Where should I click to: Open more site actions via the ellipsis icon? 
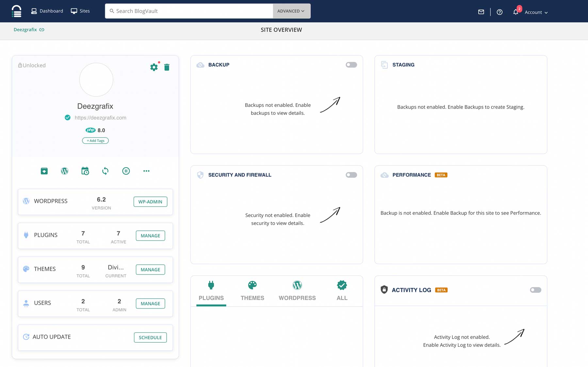[x=146, y=171]
